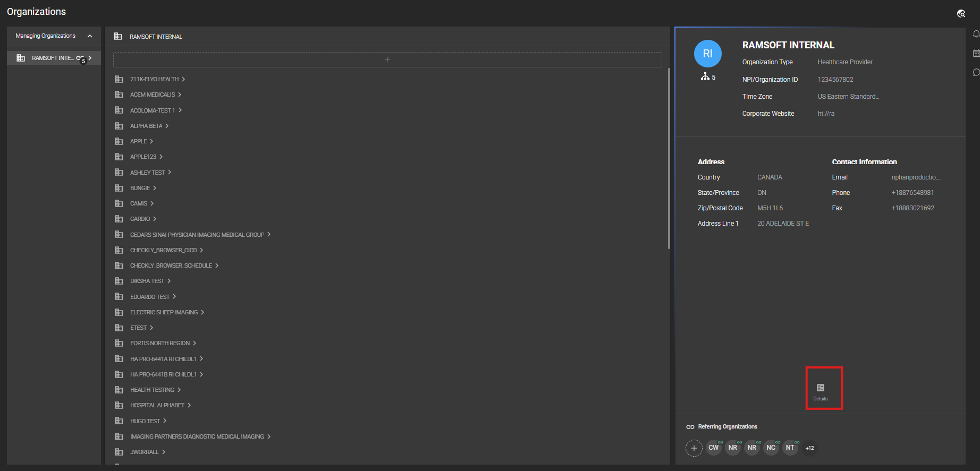Collapse the Managing Organizations section
Image resolution: width=980 pixels, height=471 pixels.
[90, 36]
